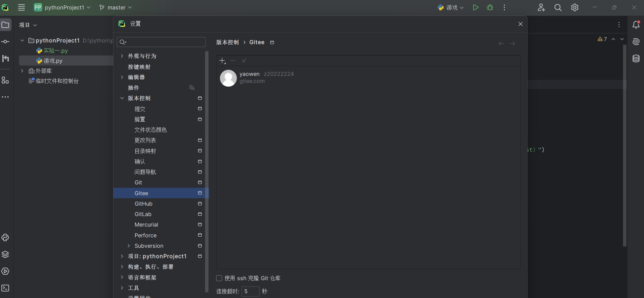Screen dimensions: 644x298
Task: Select the yaowen gitee.com account
Action: click(x=368, y=78)
